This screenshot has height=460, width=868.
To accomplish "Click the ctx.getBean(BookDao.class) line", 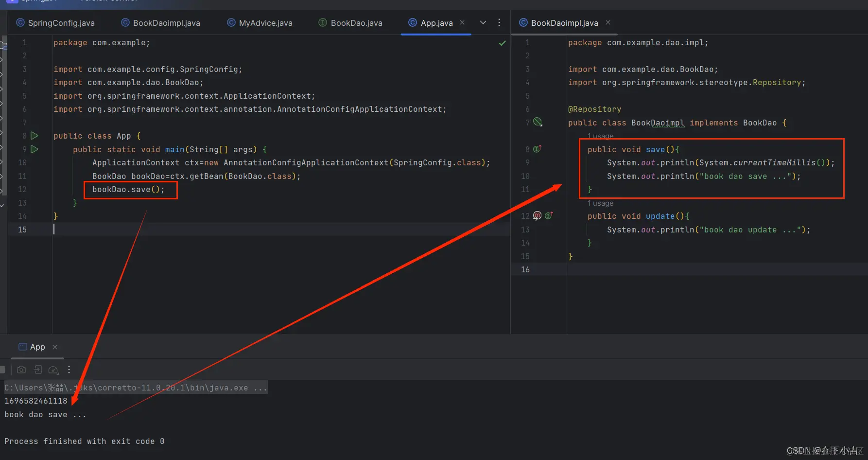I will click(197, 176).
